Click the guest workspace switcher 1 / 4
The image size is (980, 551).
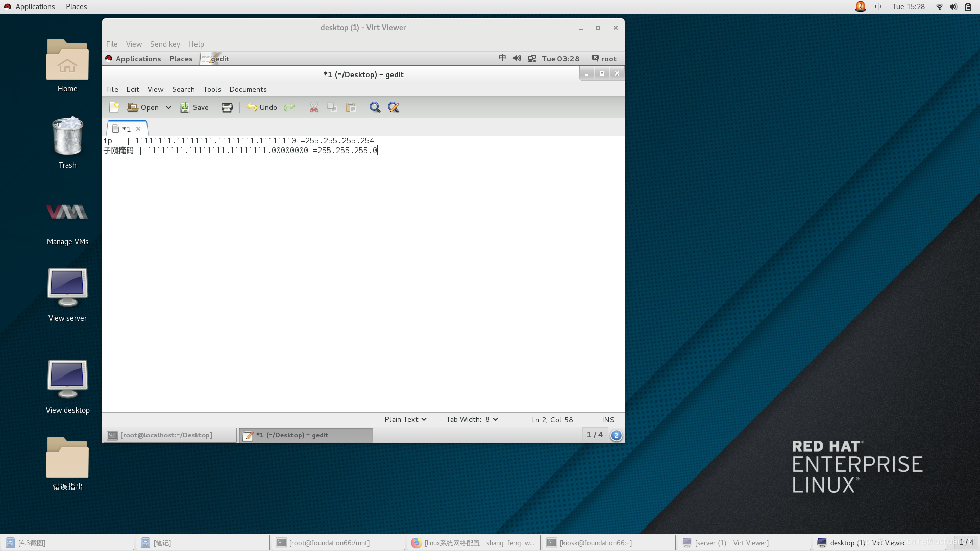[595, 435]
